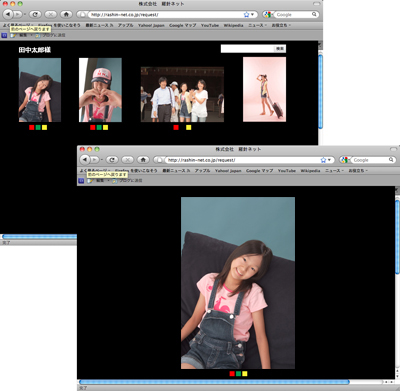This screenshot has width=400, height=391.
Task: Expand ニュース bookmark folder in the front window
Action: [334, 171]
